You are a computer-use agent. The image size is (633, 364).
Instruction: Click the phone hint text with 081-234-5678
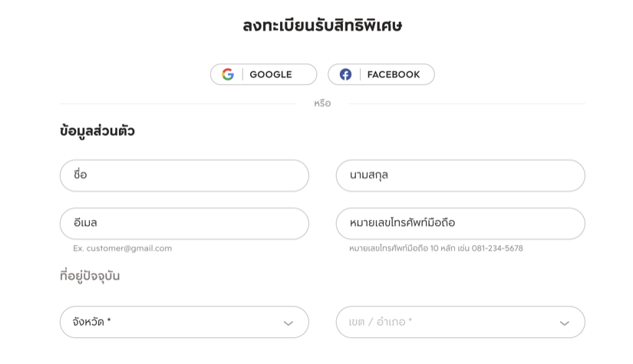(436, 248)
